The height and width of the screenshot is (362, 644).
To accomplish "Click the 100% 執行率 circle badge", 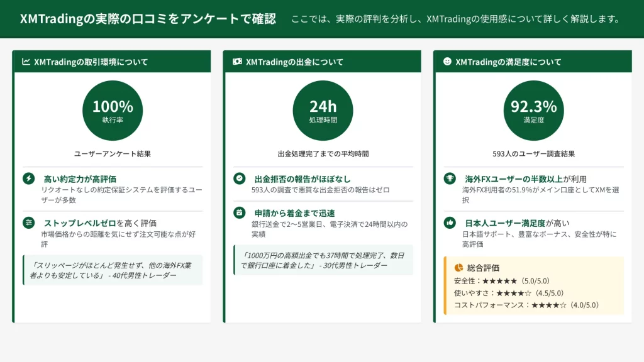I will 113,111.
